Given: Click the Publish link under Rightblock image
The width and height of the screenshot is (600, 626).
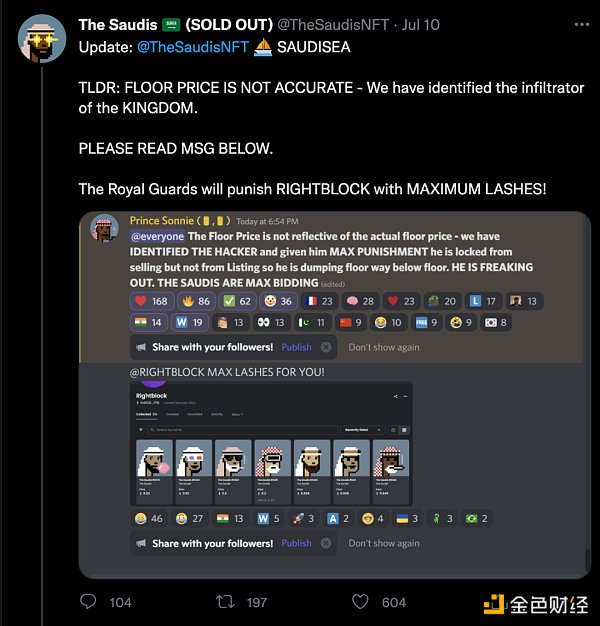Looking at the screenshot, I should (x=296, y=543).
